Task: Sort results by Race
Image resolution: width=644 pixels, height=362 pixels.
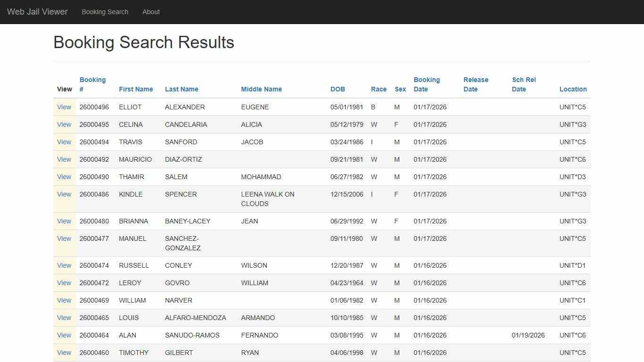Action: [x=379, y=89]
